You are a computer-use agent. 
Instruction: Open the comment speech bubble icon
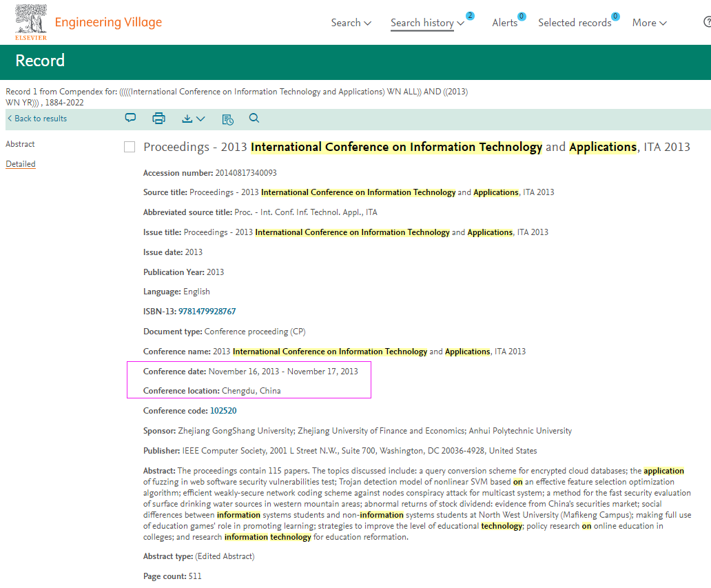tap(130, 118)
